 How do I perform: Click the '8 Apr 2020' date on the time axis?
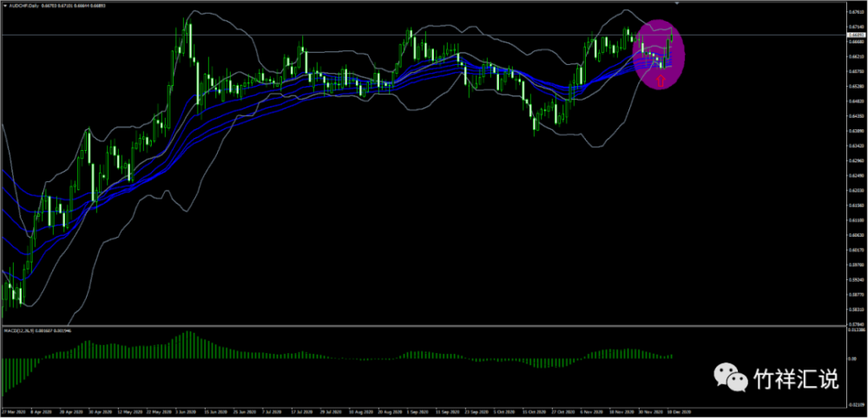42,412
